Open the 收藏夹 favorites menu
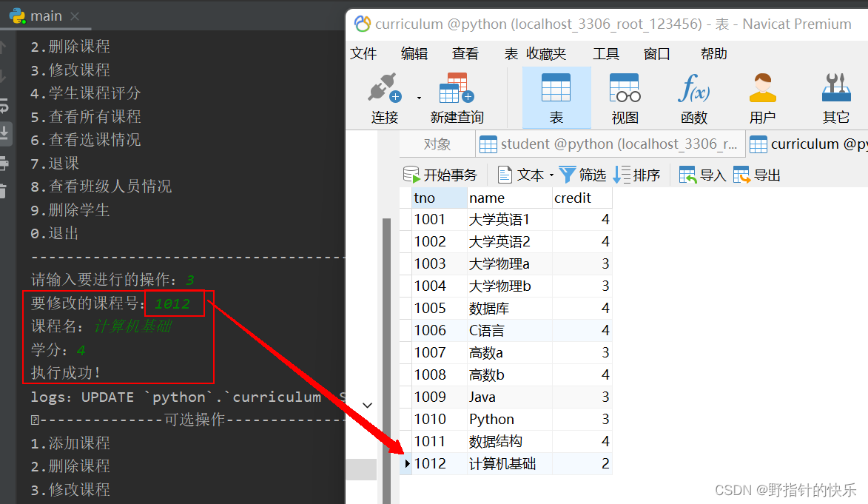 [546, 54]
